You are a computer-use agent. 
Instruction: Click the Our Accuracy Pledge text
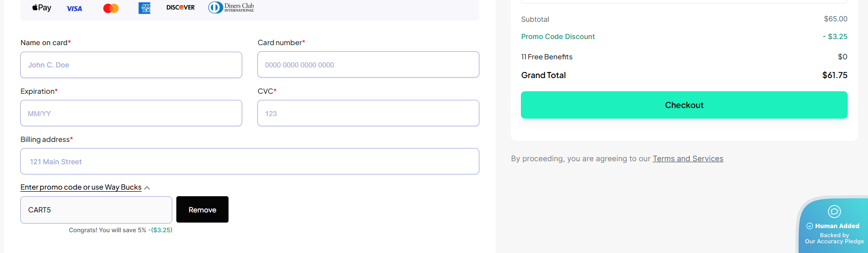click(834, 241)
